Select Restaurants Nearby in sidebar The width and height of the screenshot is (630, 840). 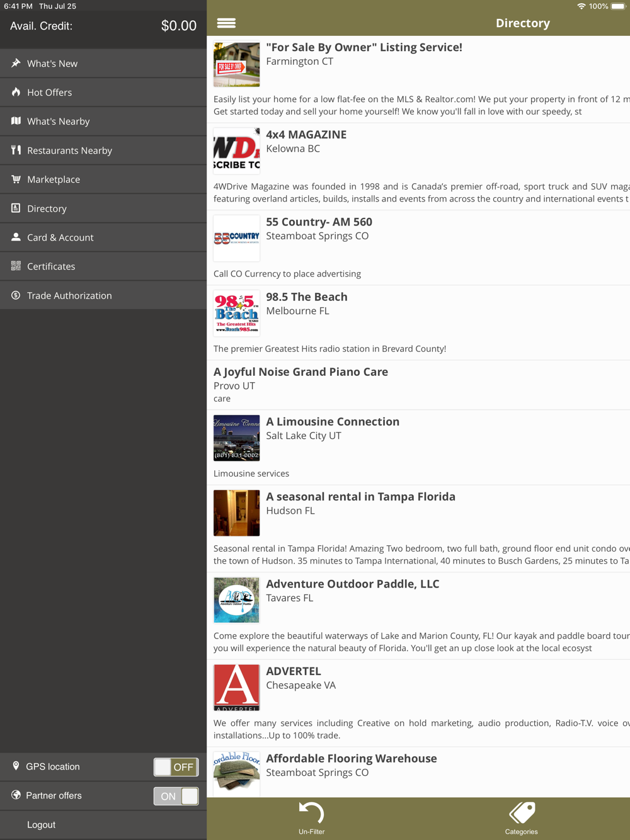coord(103,150)
